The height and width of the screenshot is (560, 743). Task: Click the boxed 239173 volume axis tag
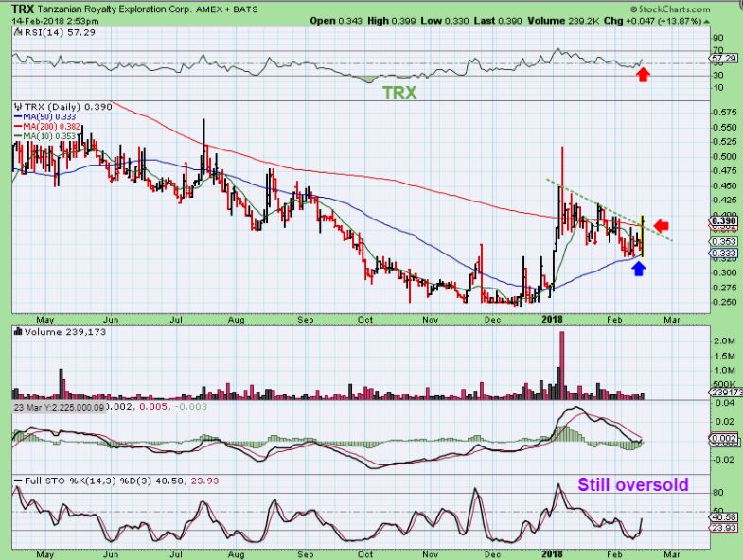tap(724, 393)
